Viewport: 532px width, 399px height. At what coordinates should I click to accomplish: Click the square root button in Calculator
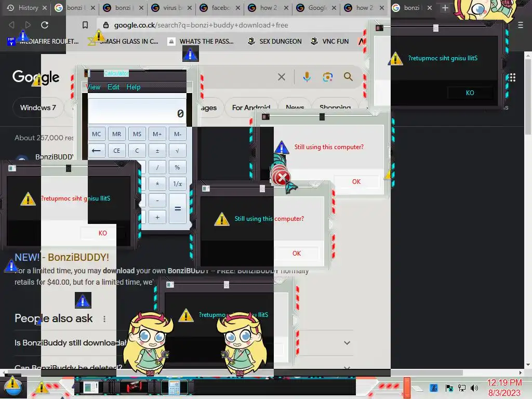click(x=178, y=150)
